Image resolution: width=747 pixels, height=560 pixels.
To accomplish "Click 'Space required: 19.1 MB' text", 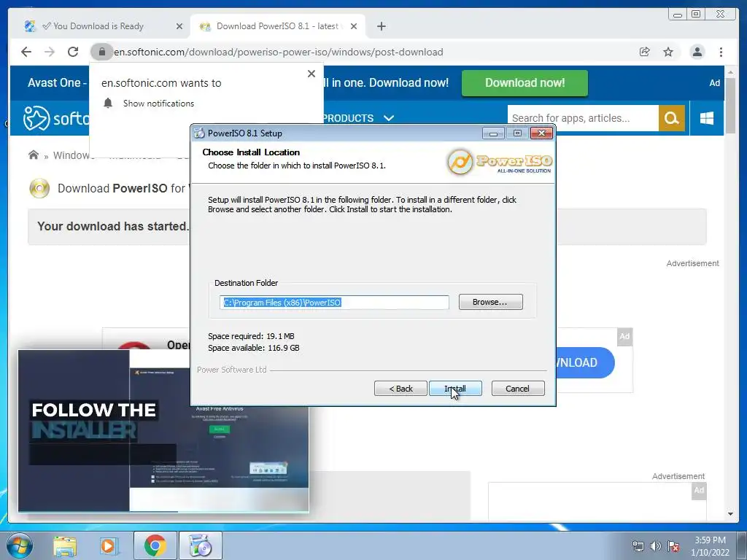I will click(x=251, y=336).
